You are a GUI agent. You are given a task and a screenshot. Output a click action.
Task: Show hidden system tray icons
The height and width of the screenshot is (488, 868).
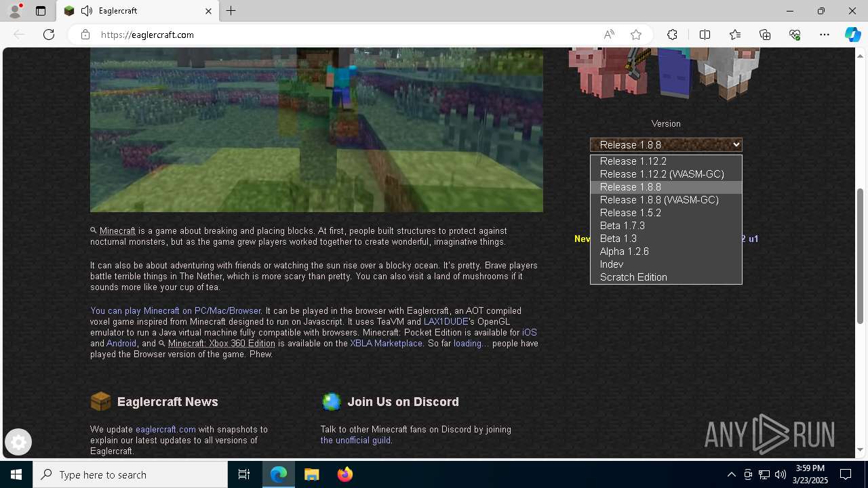point(731,474)
